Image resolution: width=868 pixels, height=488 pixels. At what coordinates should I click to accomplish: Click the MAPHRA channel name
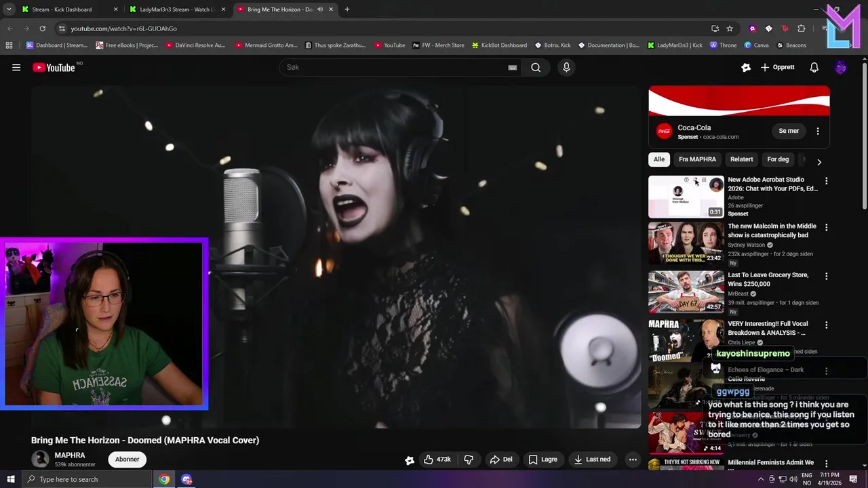tap(70, 455)
